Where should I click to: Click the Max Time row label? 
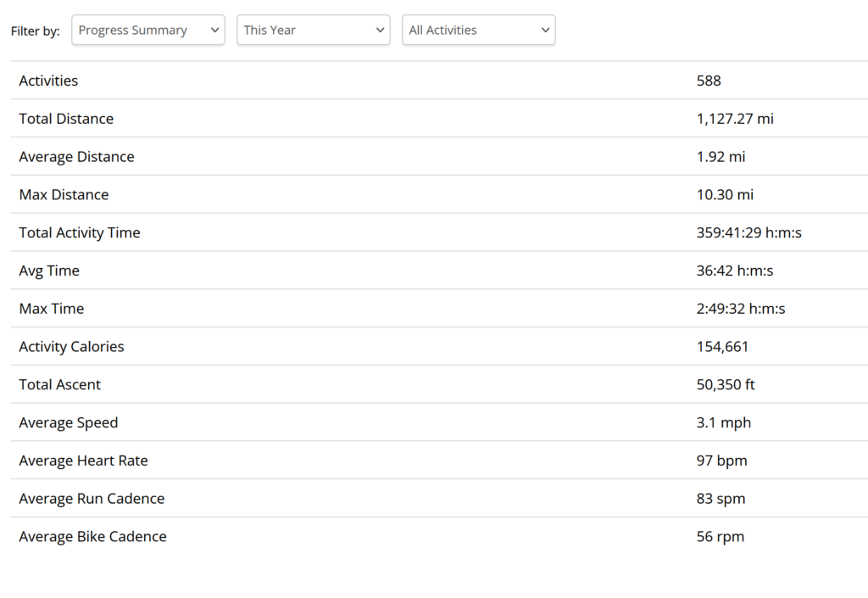[x=52, y=309]
